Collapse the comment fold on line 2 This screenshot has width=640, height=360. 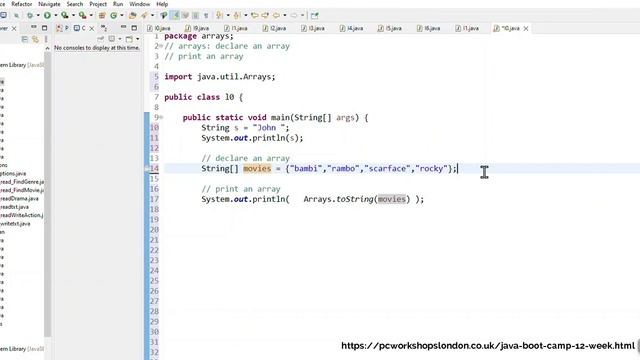pyautogui.click(x=161, y=46)
